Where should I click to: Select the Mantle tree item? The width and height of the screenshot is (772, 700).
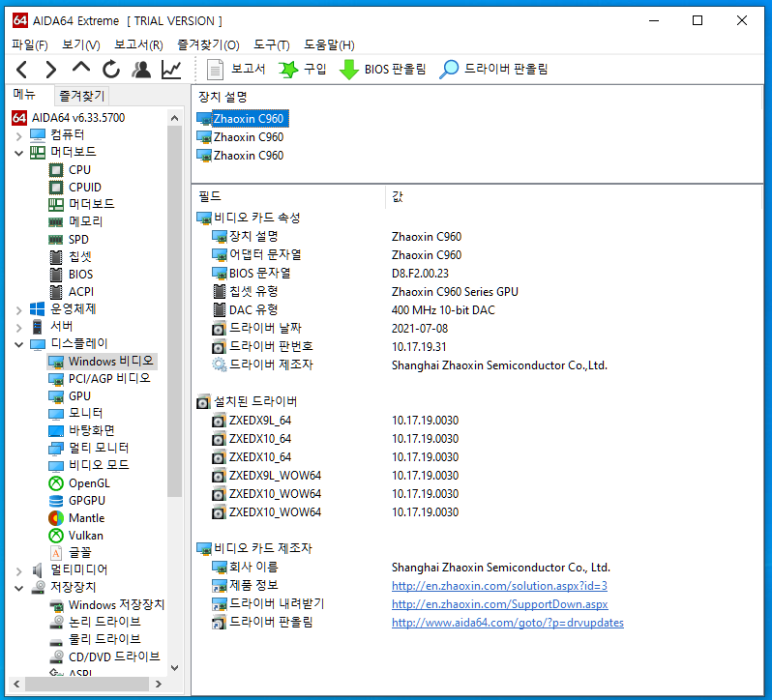(x=76, y=518)
